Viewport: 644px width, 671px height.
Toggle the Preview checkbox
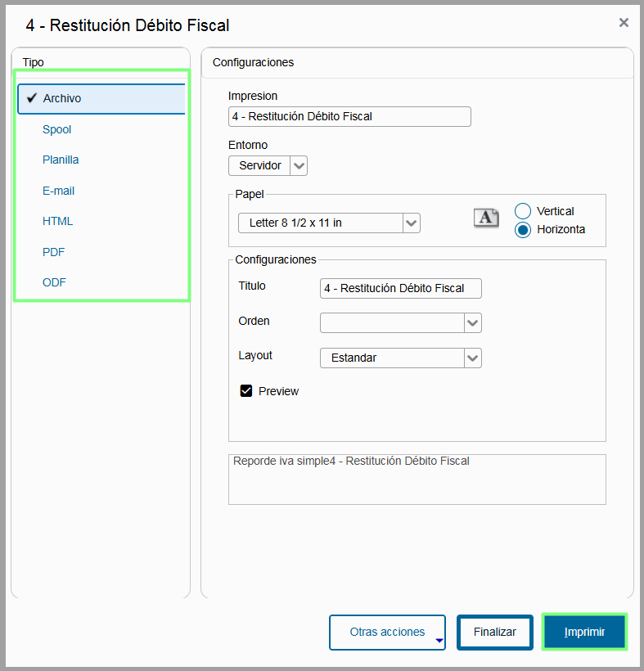[246, 391]
